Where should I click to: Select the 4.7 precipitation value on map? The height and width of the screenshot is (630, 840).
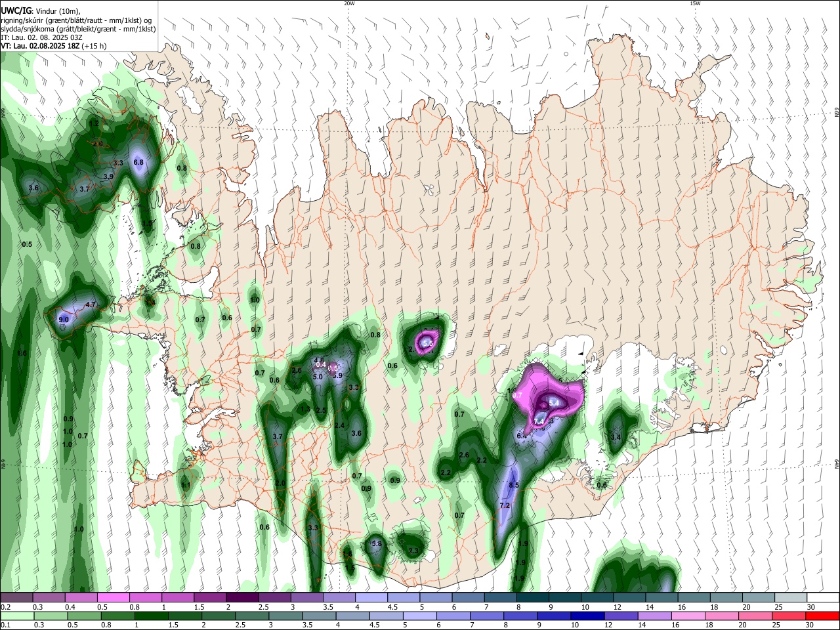click(x=91, y=304)
